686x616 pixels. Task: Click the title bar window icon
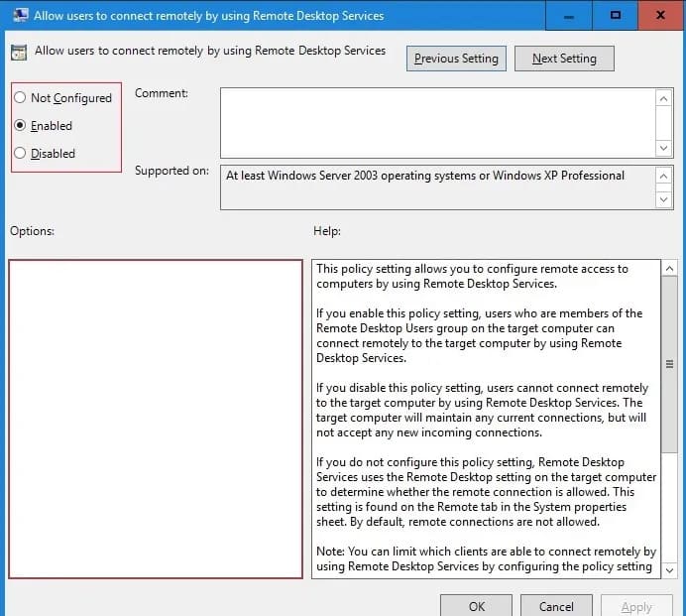(20, 15)
